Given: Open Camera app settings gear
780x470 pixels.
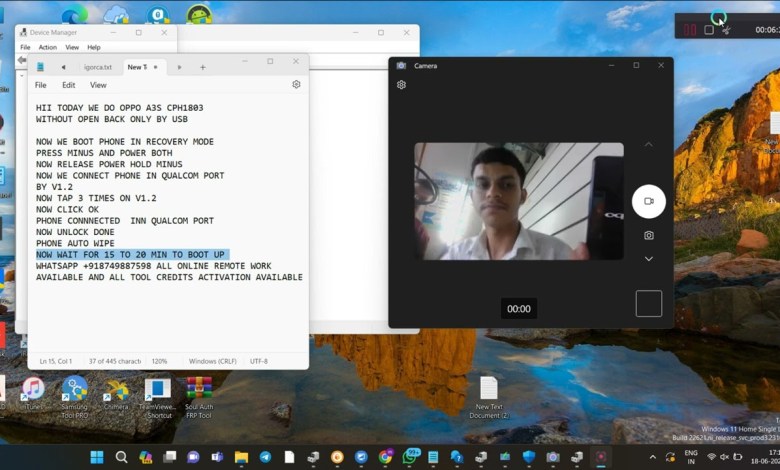Looking at the screenshot, I should point(401,85).
